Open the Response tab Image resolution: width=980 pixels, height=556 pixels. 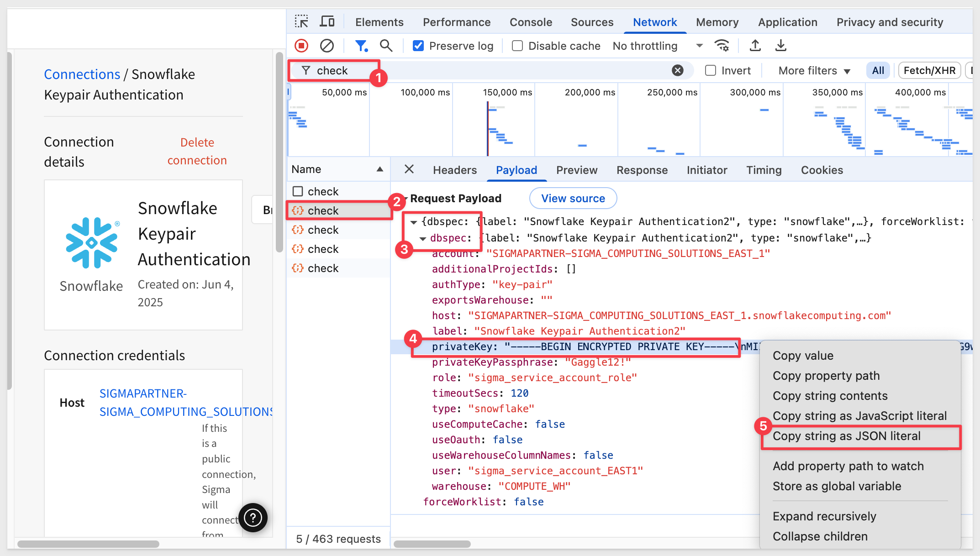coord(642,170)
